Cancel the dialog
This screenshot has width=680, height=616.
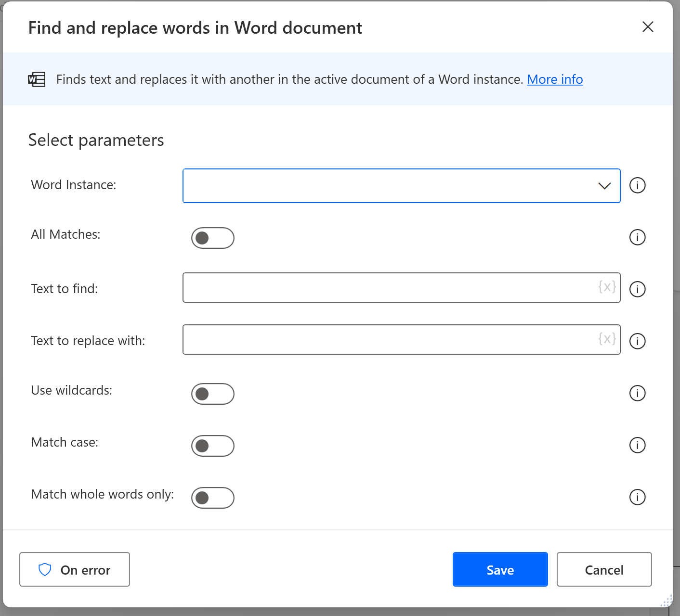click(604, 569)
